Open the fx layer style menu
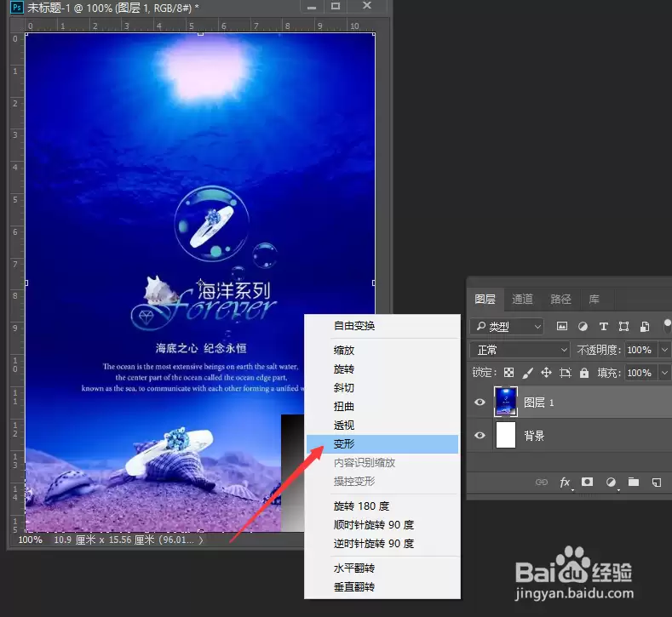Viewport: 672px width, 617px height. pyautogui.click(x=565, y=483)
